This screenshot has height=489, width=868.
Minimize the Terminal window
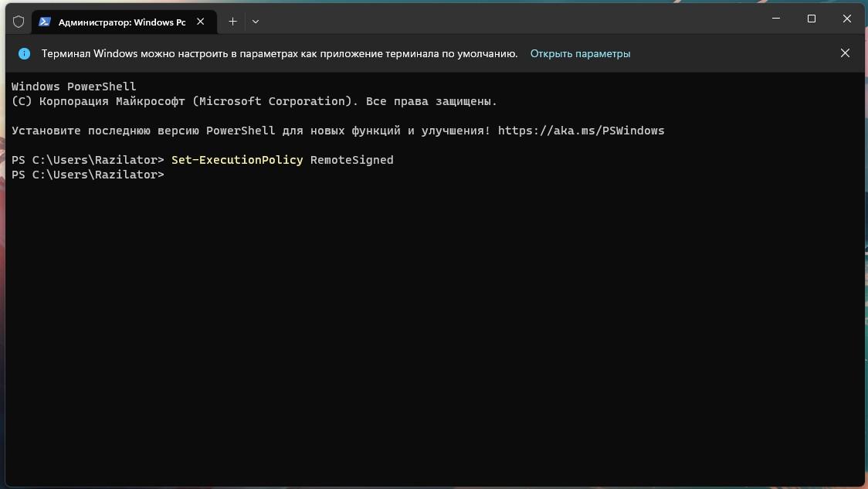(776, 19)
